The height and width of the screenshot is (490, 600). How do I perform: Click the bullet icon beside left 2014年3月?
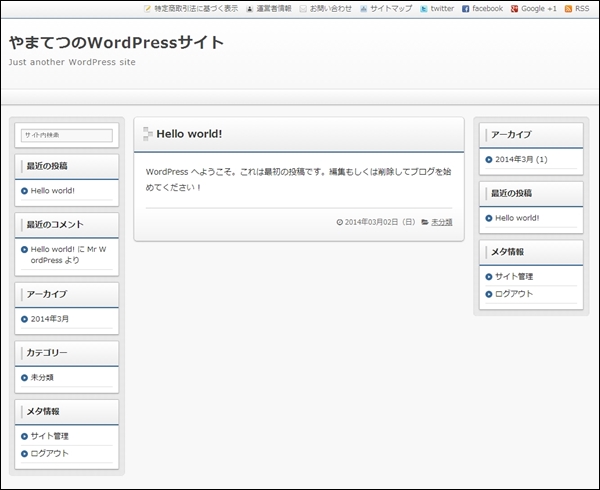point(24,319)
